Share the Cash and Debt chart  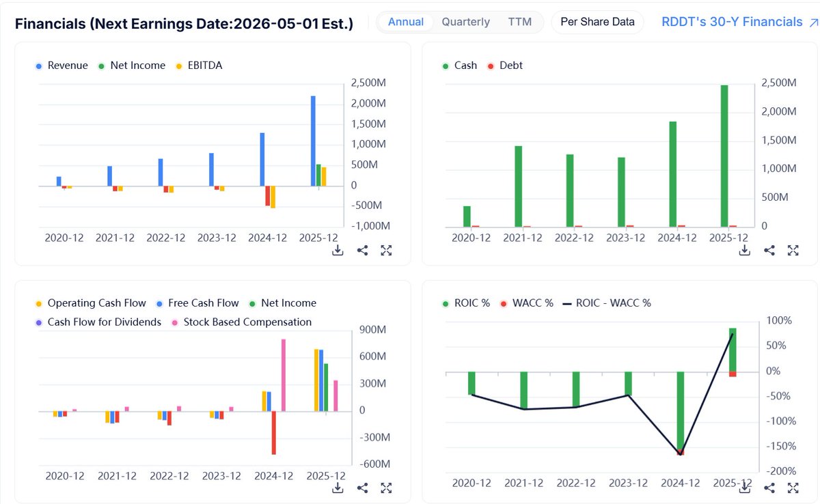tap(769, 250)
